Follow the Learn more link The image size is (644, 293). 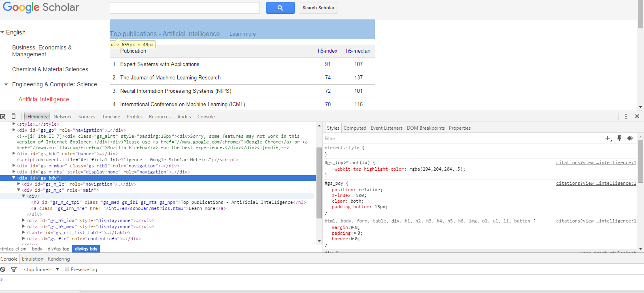click(x=242, y=34)
